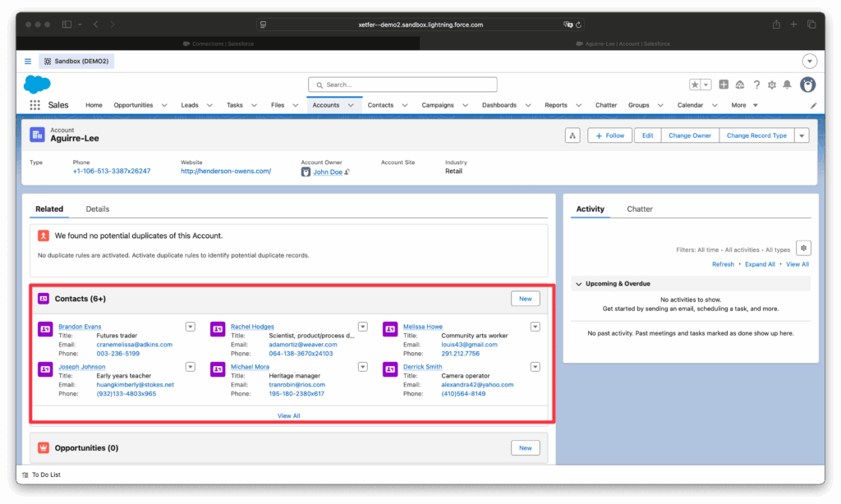The height and width of the screenshot is (504, 841).
Task: Click the Opportunities related list icon
Action: [x=44, y=447]
